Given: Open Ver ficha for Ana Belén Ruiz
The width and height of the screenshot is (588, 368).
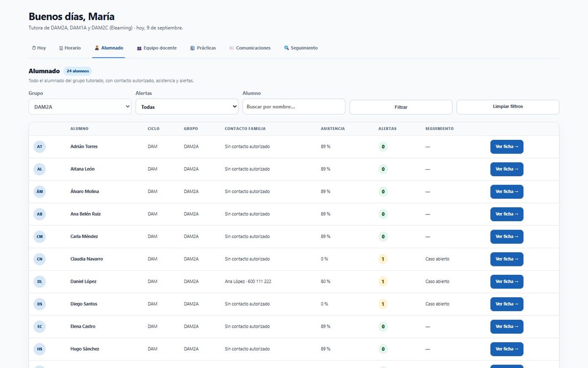Looking at the screenshot, I should (x=507, y=214).
